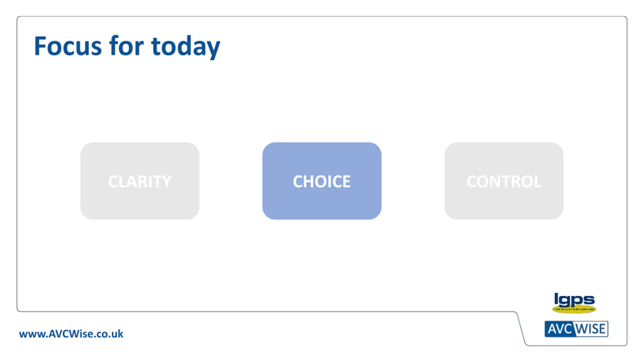
Task: Click the word for in the title
Action: pyautogui.click(x=126, y=46)
